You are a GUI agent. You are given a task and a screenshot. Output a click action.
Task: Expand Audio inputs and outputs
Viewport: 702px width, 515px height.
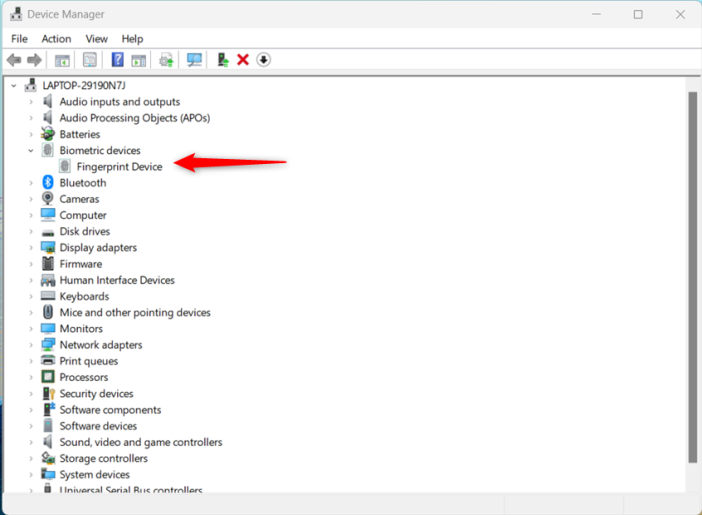pyautogui.click(x=31, y=102)
